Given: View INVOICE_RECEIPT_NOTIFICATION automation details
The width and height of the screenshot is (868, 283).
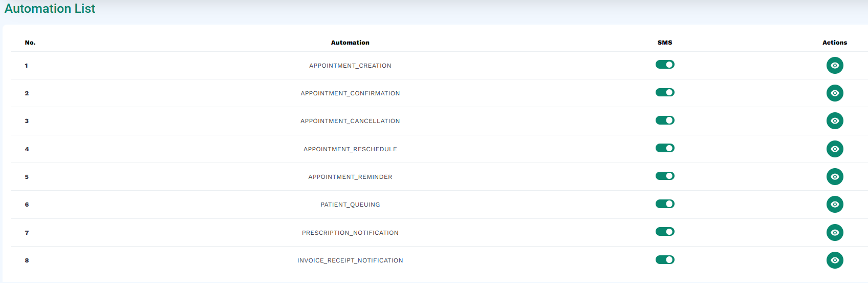Looking at the screenshot, I should click(835, 260).
